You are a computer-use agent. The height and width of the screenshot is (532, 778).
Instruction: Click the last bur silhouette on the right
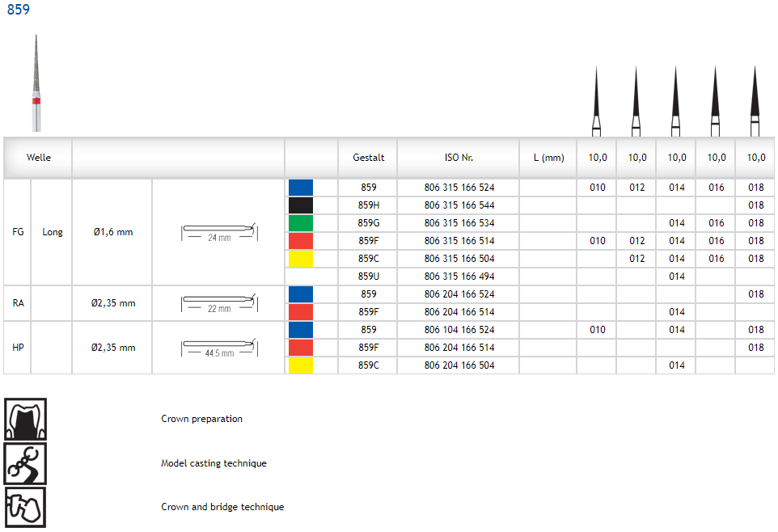click(x=755, y=102)
